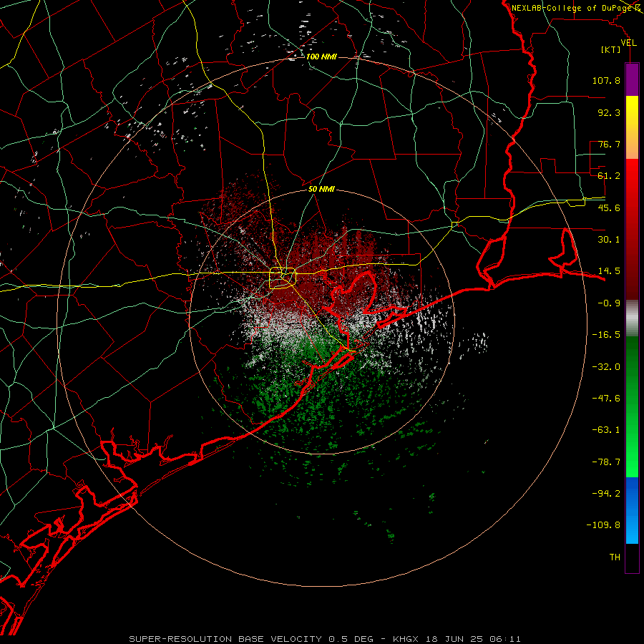644x644 pixels.
Task: Select the 107.8 value on velocity scale
Action: click(606, 80)
